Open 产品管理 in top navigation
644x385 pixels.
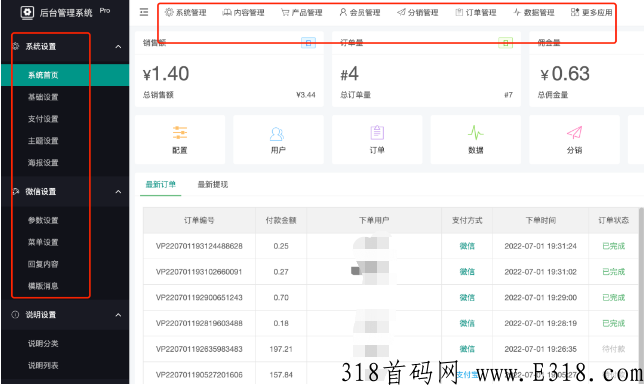point(302,13)
